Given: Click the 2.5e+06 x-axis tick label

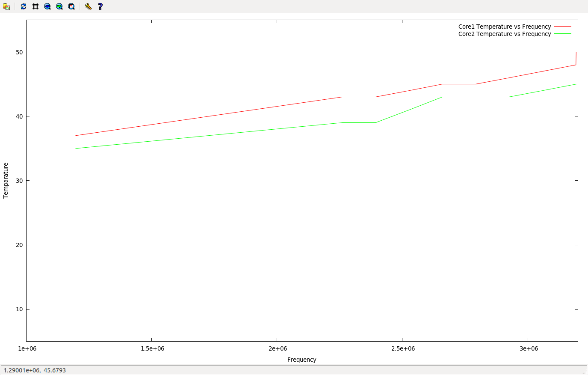Looking at the screenshot, I should click(403, 348).
